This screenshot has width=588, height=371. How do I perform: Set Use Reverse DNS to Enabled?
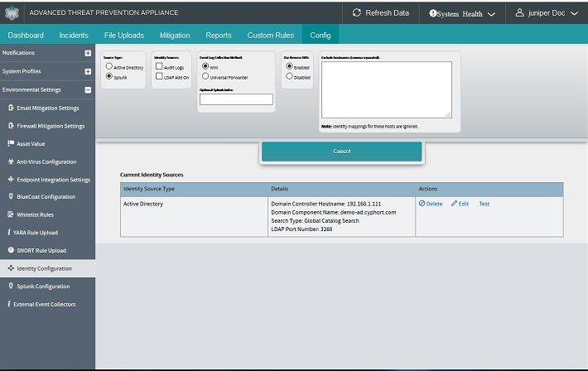point(289,66)
